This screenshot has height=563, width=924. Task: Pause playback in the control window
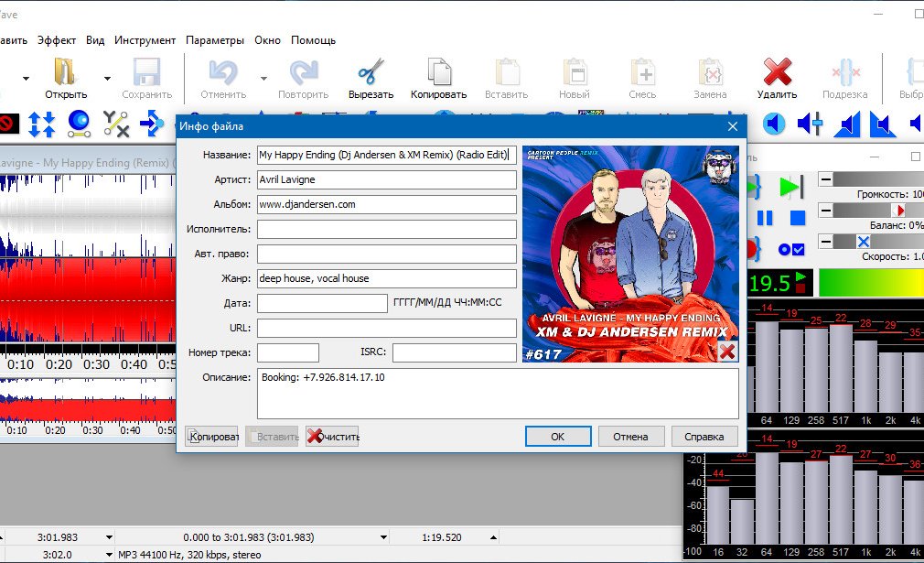(765, 218)
